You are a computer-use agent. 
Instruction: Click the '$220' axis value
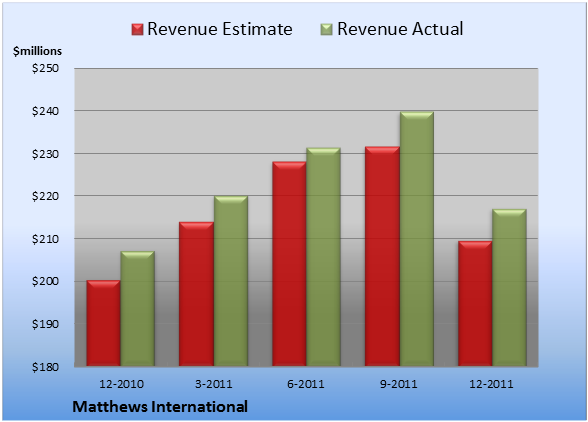pyautogui.click(x=45, y=196)
